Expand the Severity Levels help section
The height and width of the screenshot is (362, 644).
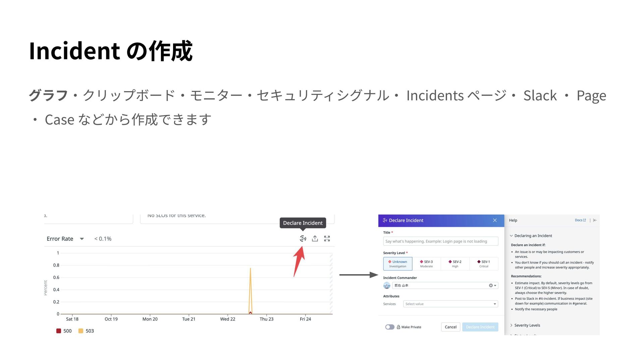(527, 325)
